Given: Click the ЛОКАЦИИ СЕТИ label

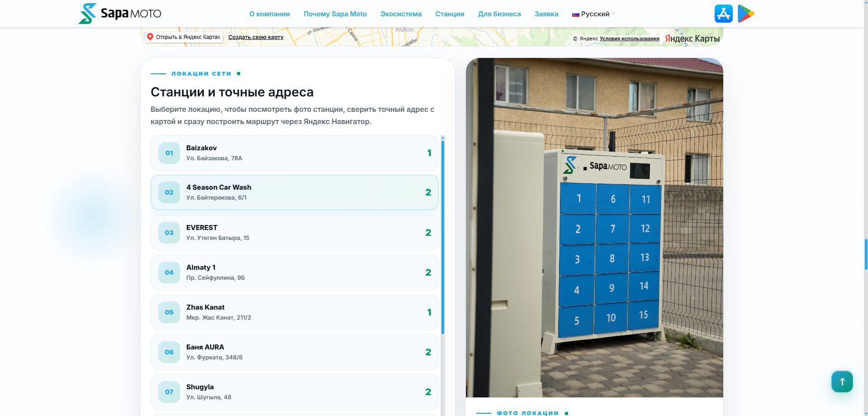Looking at the screenshot, I should coord(201,73).
